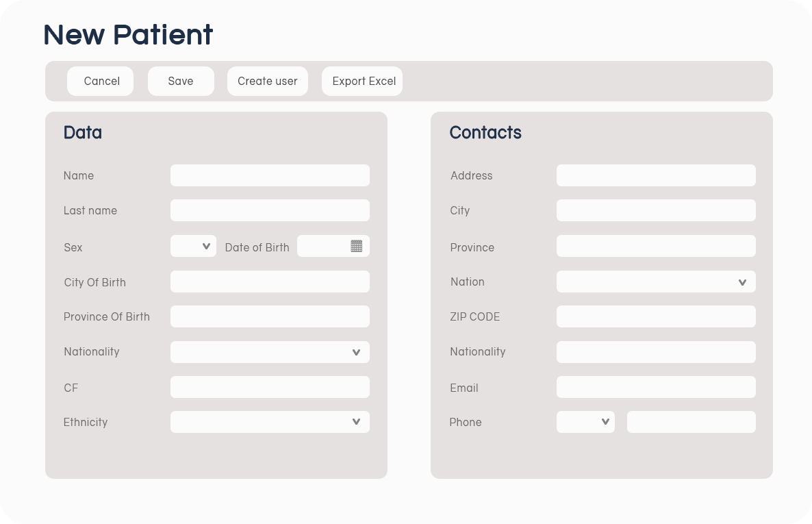This screenshot has height=524, width=812.
Task: Click the Province Of Birth field
Action: tap(270, 316)
